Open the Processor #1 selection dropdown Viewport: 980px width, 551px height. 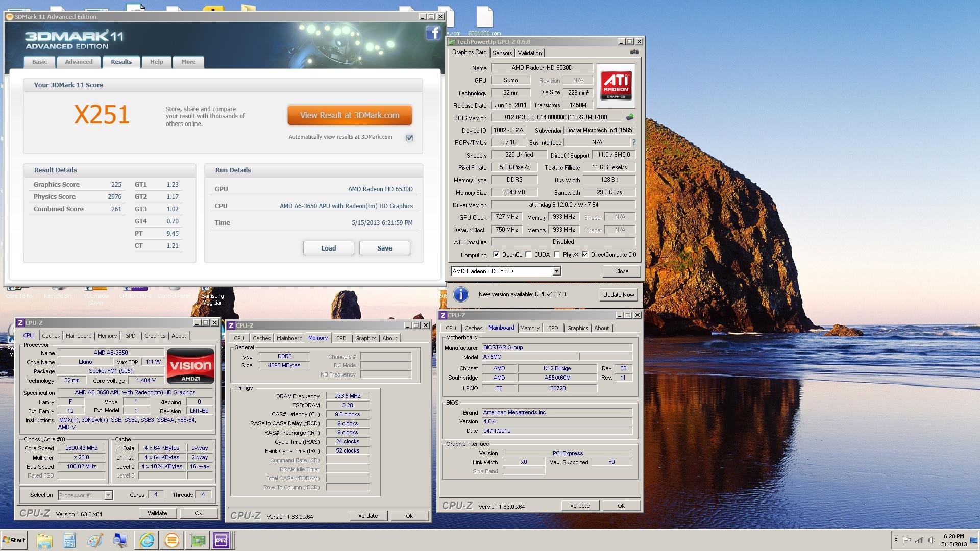click(108, 495)
